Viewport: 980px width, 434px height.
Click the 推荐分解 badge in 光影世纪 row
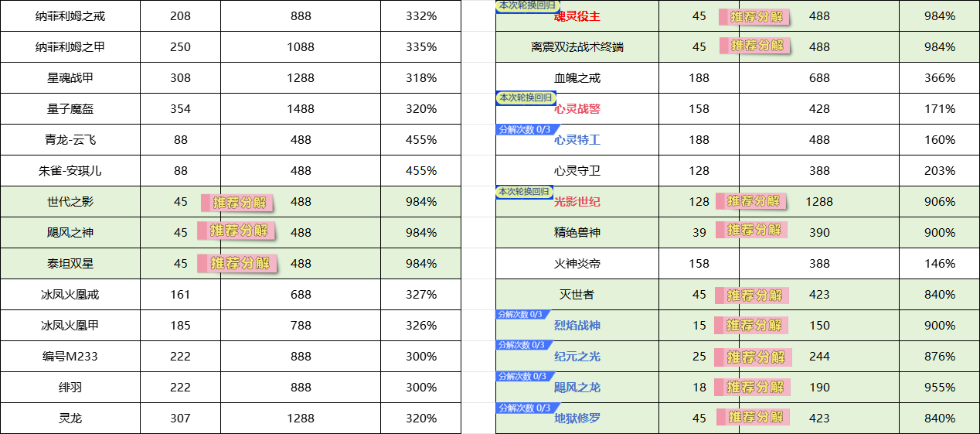click(x=752, y=201)
